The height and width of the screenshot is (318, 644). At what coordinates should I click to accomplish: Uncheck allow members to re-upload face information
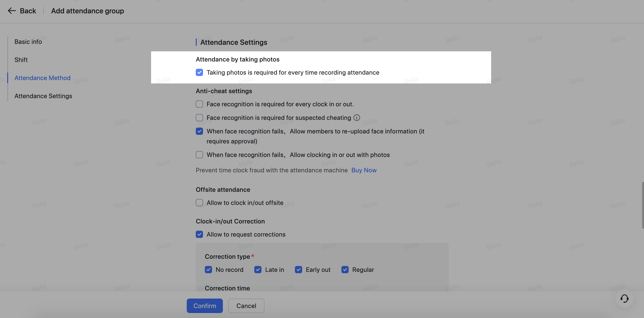(199, 131)
